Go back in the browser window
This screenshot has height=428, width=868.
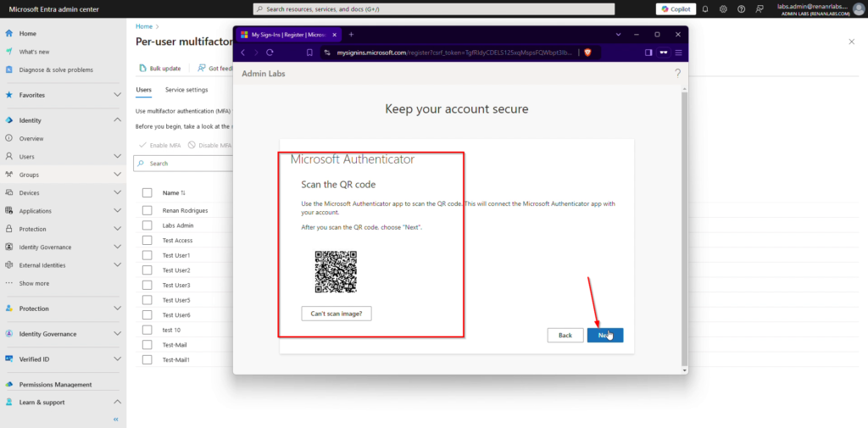(242, 53)
